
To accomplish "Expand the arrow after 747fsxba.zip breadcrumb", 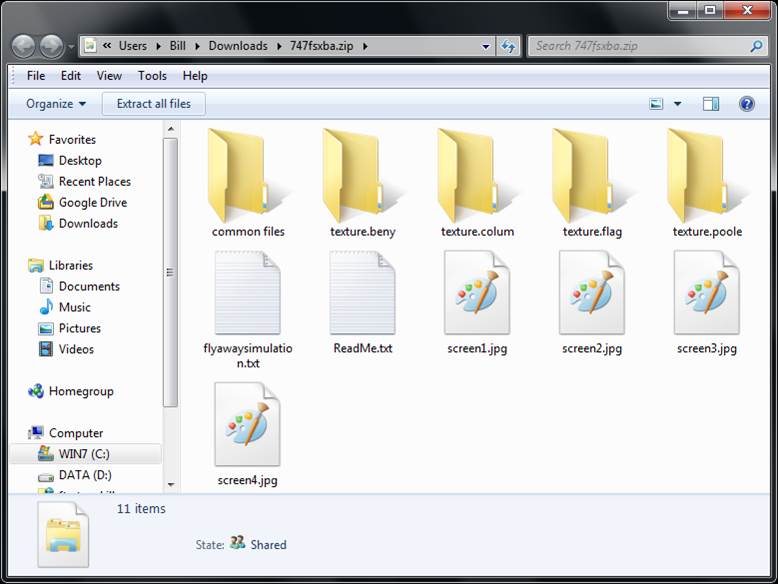I will coord(365,46).
